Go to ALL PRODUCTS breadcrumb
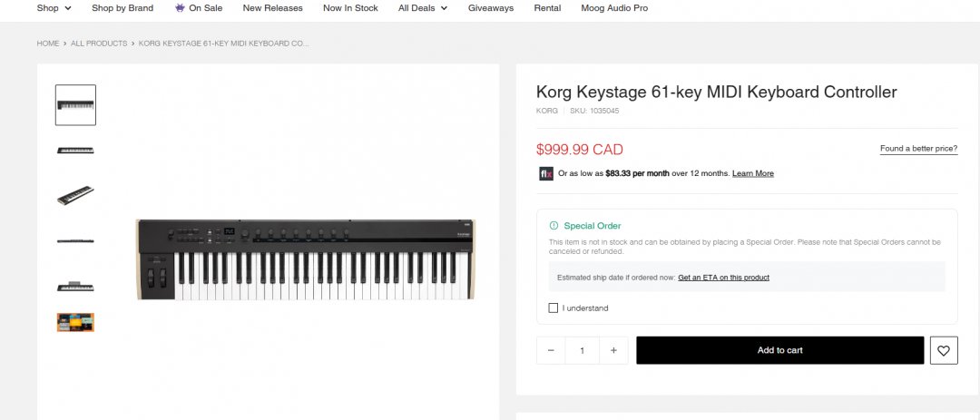The image size is (980, 420). point(99,44)
